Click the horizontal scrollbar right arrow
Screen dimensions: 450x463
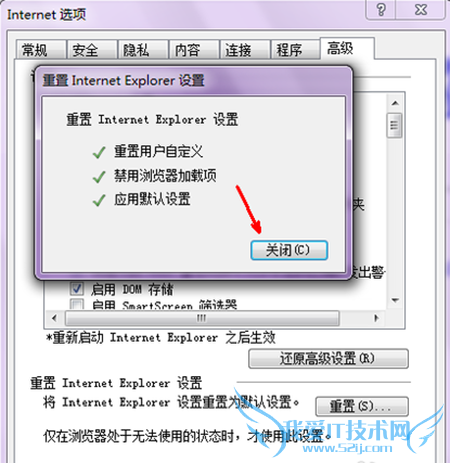(x=377, y=318)
